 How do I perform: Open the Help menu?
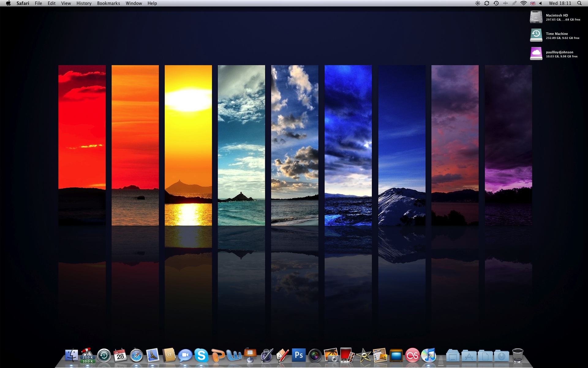coord(152,3)
